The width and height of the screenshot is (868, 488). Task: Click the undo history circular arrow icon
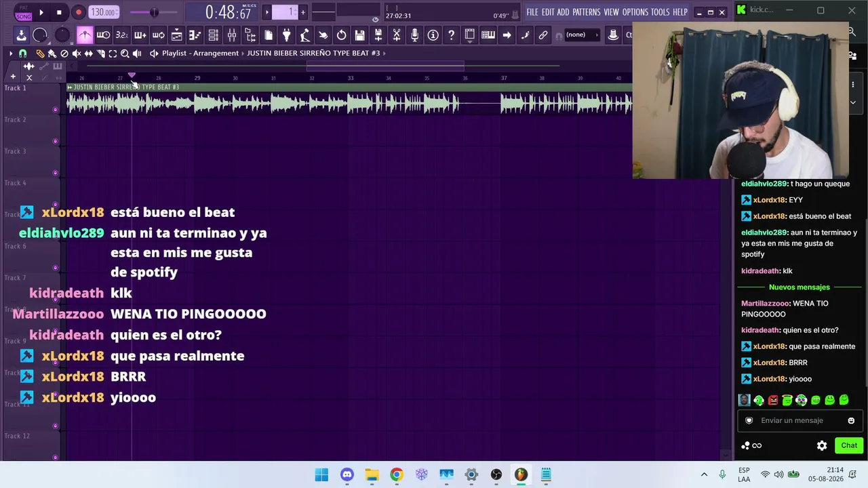(x=341, y=35)
